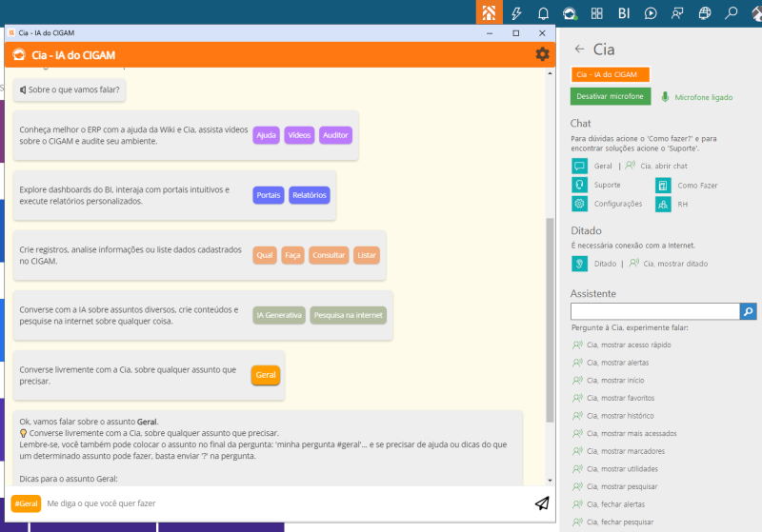The width and height of the screenshot is (762, 532).
Task: Click the green microphone icon
Action: (x=665, y=97)
